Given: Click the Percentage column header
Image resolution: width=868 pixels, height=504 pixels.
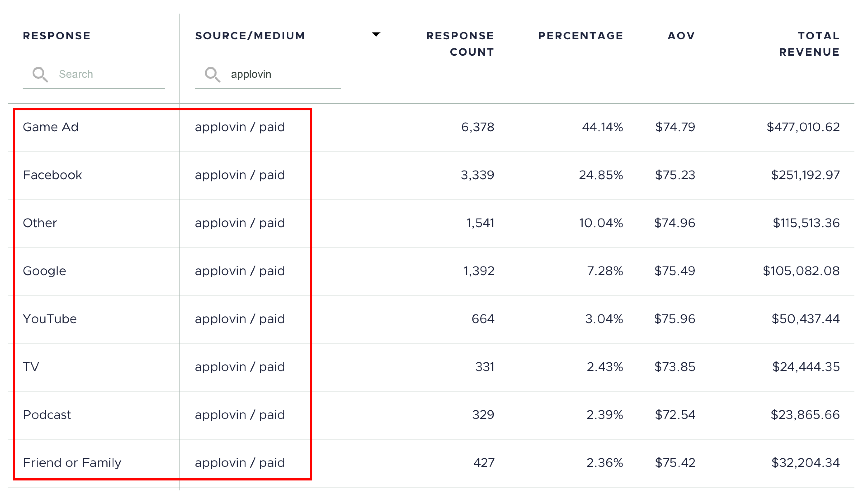Looking at the screenshot, I should [581, 36].
